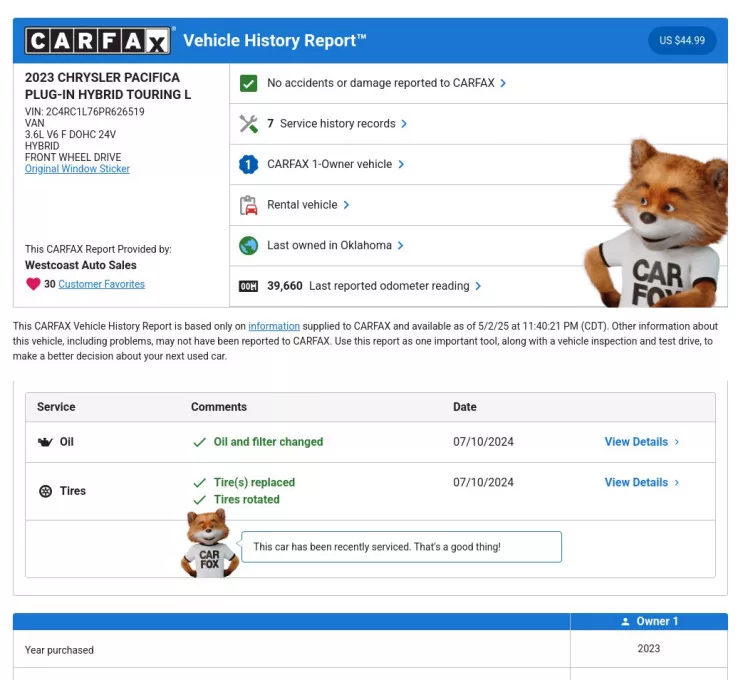Open the Original Window Sticker link
The image size is (743, 680).
pos(77,169)
